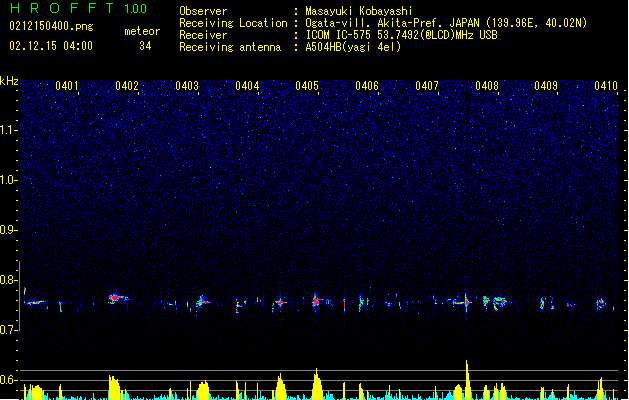
Task: Click the 0407 time marker
Action: coord(427,86)
